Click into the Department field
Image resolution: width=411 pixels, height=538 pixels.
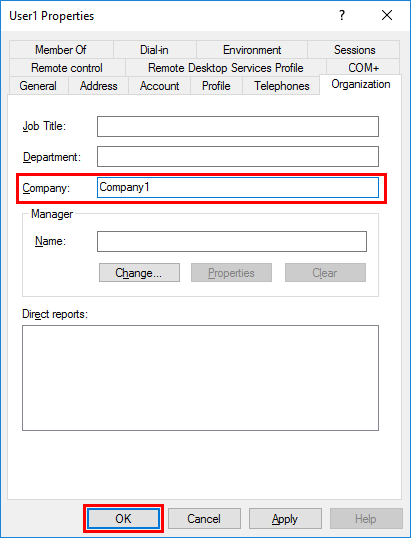[x=238, y=156]
